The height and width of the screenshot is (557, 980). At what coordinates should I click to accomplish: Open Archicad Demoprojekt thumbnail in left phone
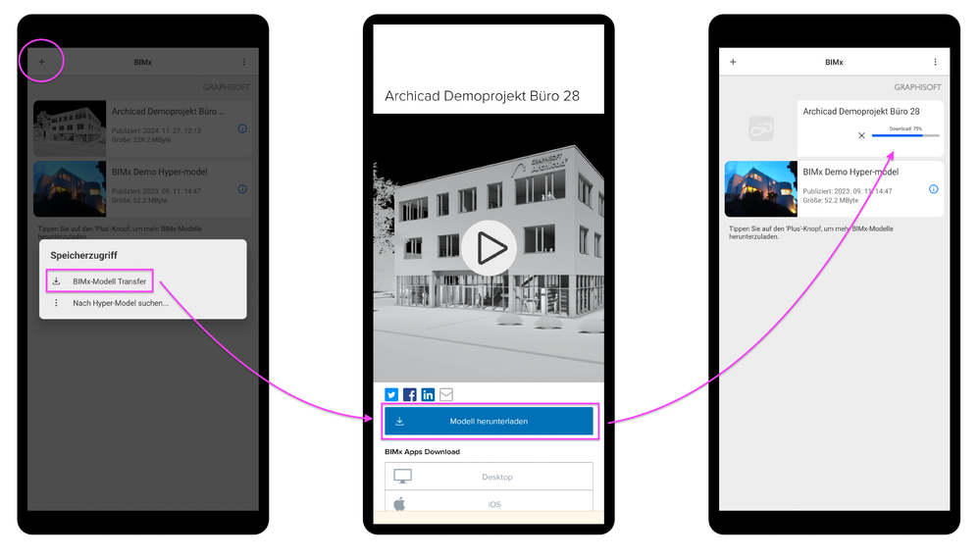click(x=70, y=128)
